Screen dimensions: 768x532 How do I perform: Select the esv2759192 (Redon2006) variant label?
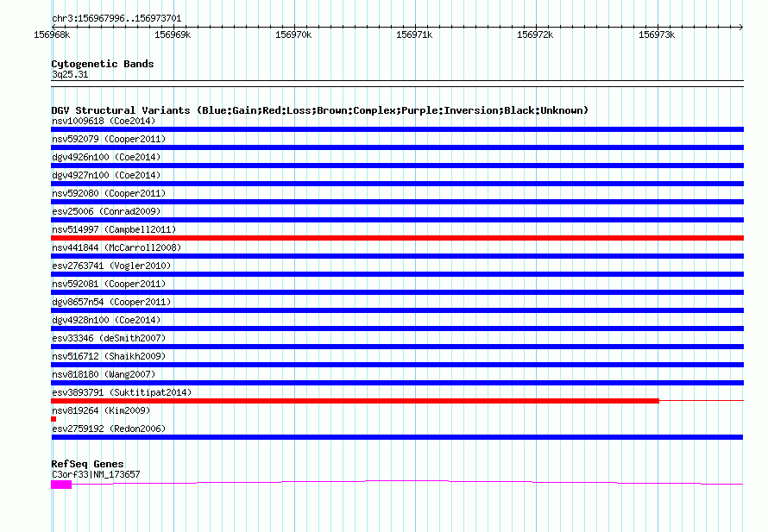[x=108, y=429]
